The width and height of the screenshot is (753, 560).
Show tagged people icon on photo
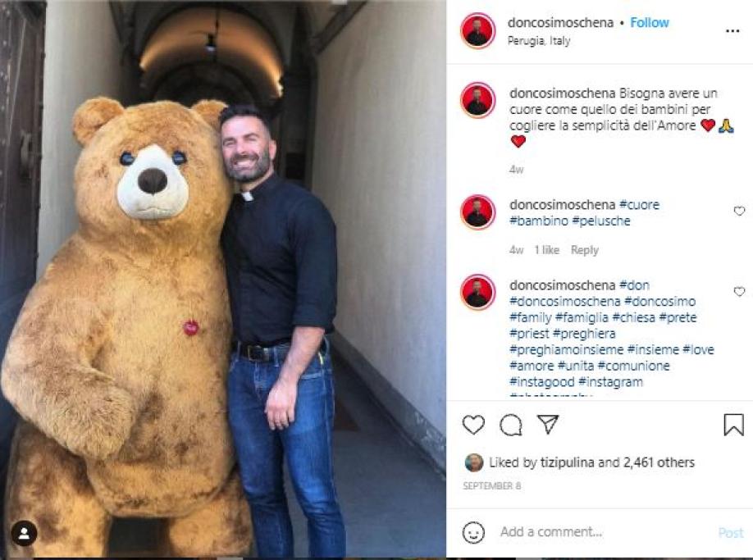point(24,533)
